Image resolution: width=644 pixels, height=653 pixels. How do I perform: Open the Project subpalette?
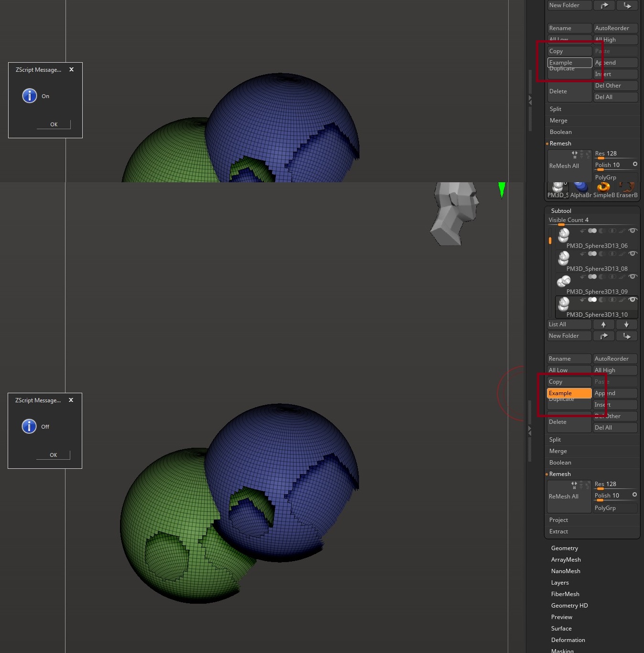558,520
